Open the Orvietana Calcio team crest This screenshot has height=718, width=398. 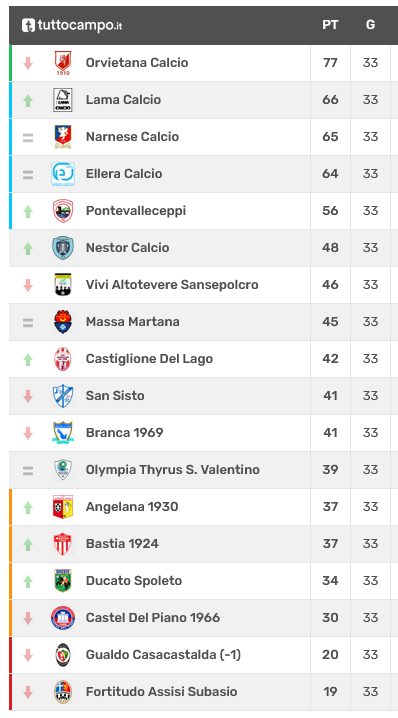pos(63,63)
